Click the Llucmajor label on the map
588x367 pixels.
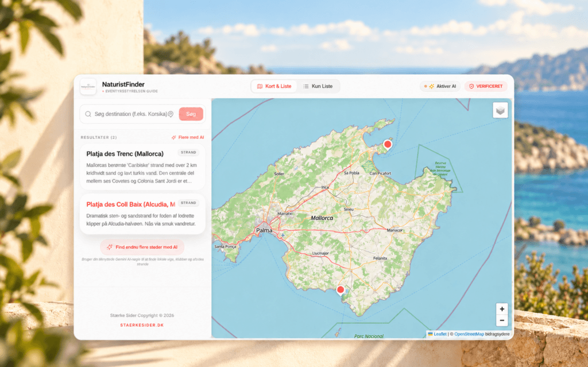pos(320,254)
